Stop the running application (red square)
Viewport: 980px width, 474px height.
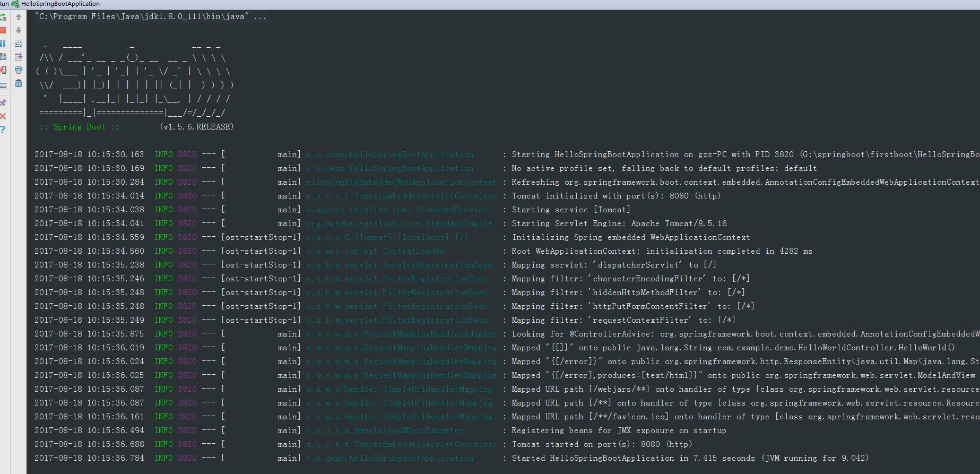tap(3, 30)
